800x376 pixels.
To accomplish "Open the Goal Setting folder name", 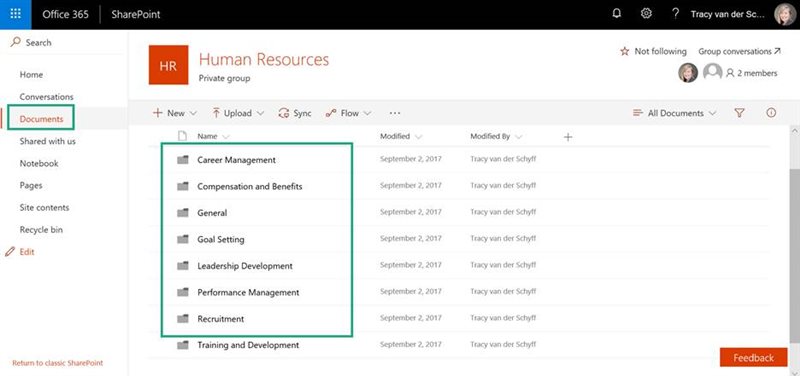I will [221, 239].
